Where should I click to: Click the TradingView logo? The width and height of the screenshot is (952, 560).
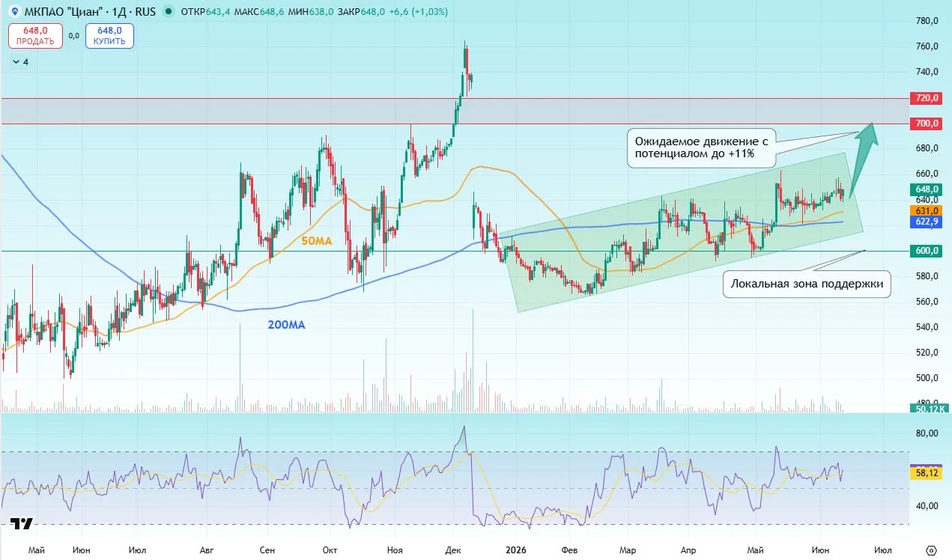coord(22,523)
